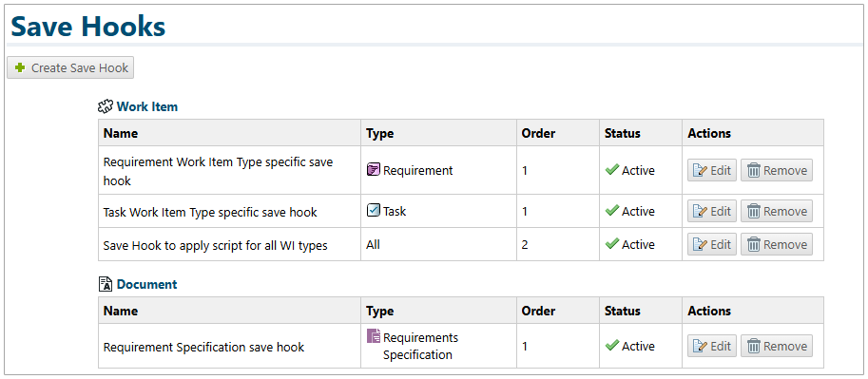Open the Document section link

tap(146, 284)
